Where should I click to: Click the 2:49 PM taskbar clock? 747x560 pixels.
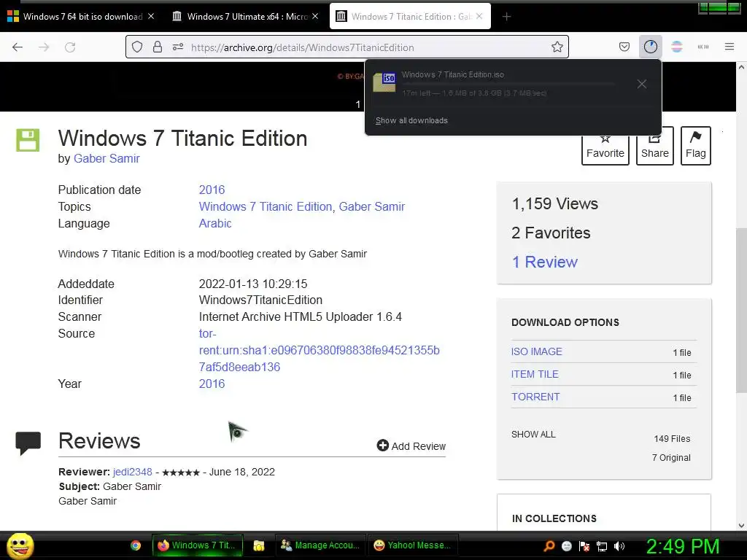pyautogui.click(x=683, y=546)
